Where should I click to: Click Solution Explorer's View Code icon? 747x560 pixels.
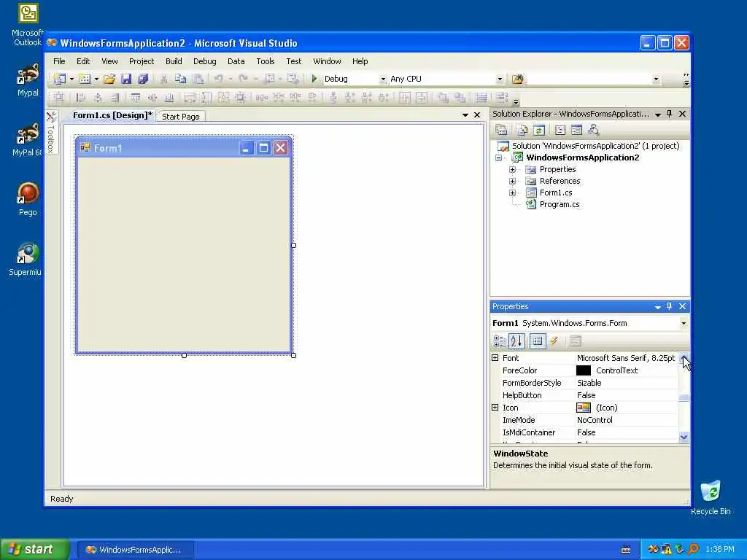pyautogui.click(x=560, y=130)
